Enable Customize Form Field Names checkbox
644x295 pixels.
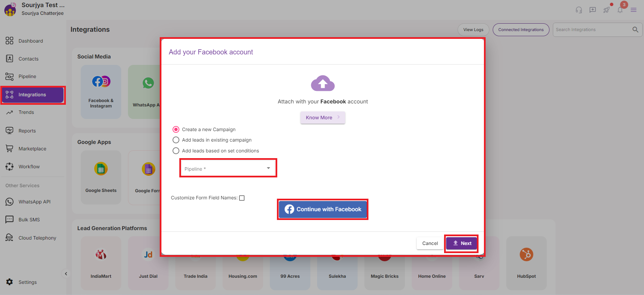point(242,198)
